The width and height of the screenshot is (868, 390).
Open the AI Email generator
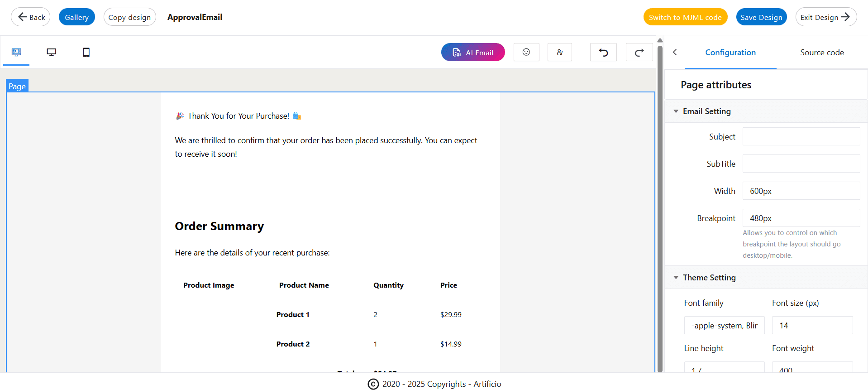(x=472, y=52)
